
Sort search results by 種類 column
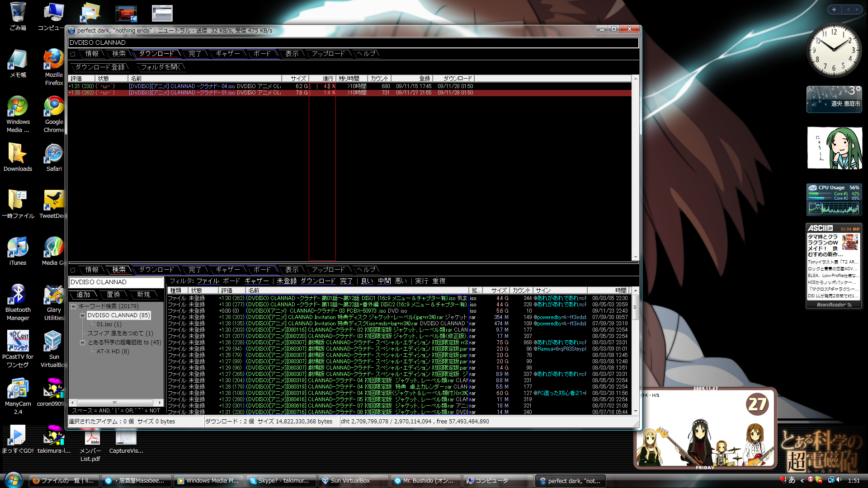(178, 291)
